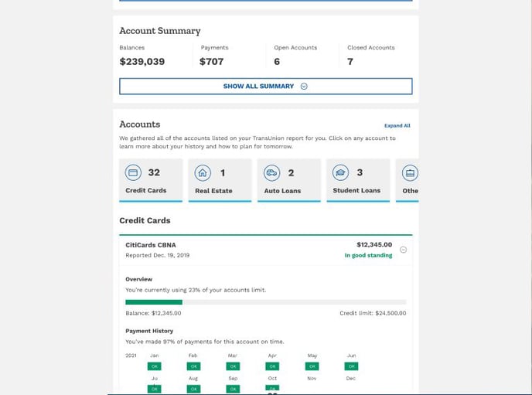This screenshot has height=395, width=532.
Task: Click the credit utilization progress bar
Action: (266, 302)
